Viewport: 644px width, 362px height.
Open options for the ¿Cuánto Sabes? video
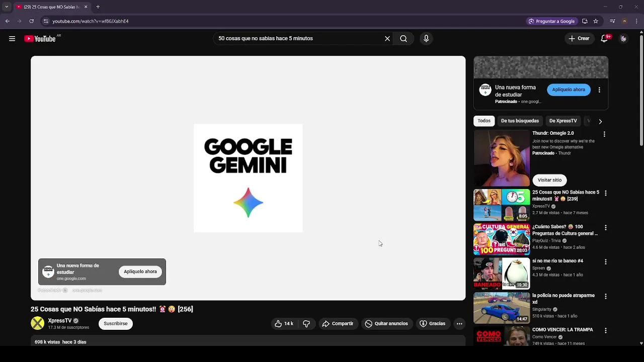(x=606, y=228)
